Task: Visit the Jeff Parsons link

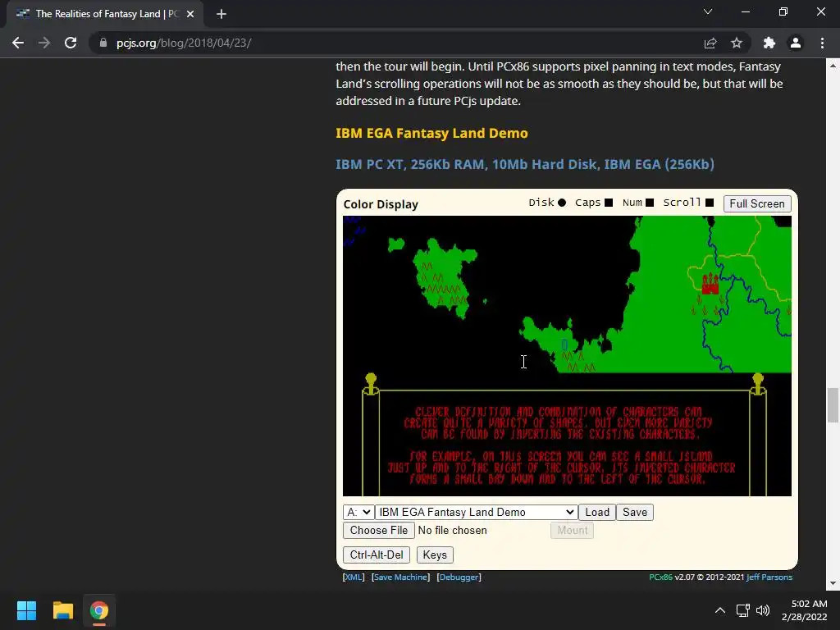Action: point(769,577)
